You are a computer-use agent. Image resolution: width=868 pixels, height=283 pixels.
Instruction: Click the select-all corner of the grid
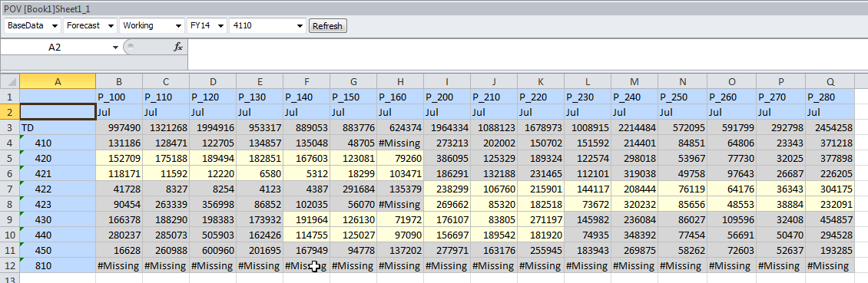tap(10, 82)
